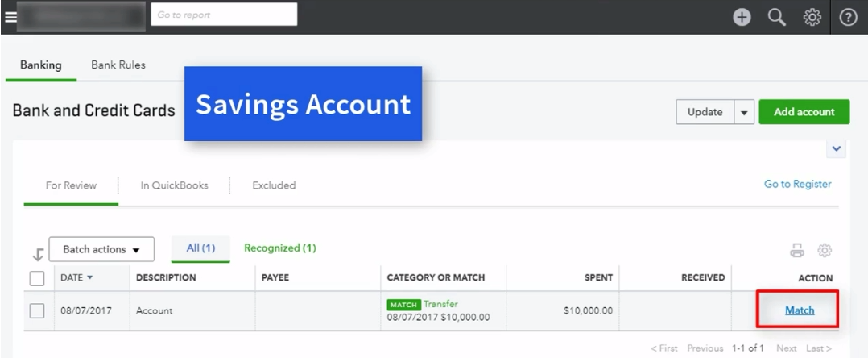The image size is (868, 358).
Task: Open the In QuickBooks tab
Action: point(175,185)
